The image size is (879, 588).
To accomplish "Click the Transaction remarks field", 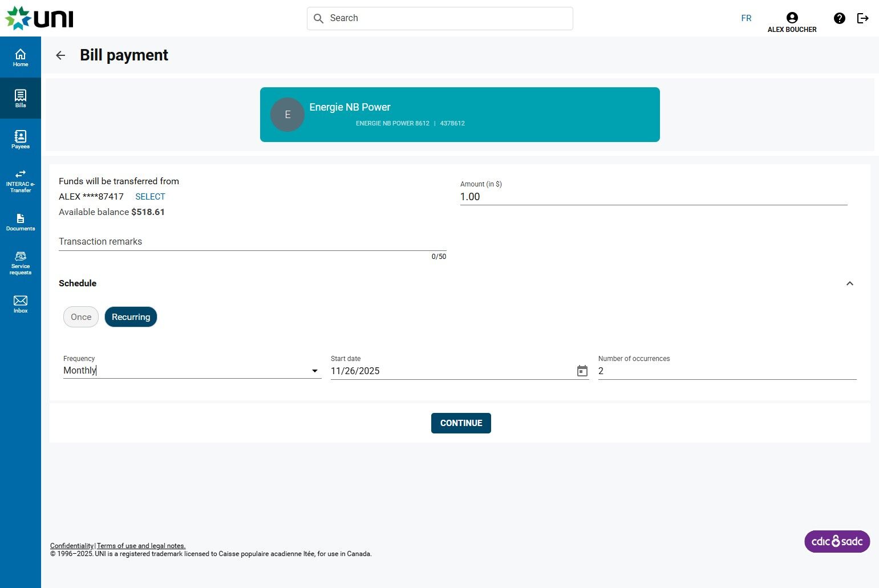I will 253,242.
